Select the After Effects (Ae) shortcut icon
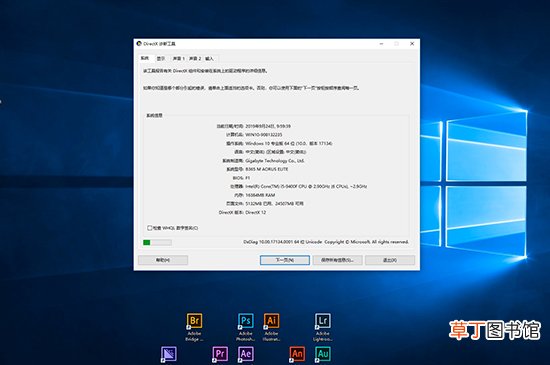 [x=246, y=354]
